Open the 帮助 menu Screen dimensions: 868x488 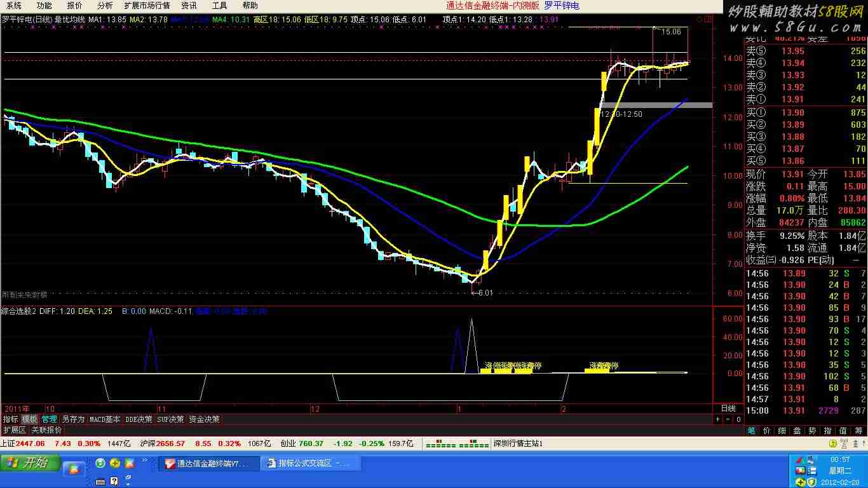tap(250, 5)
